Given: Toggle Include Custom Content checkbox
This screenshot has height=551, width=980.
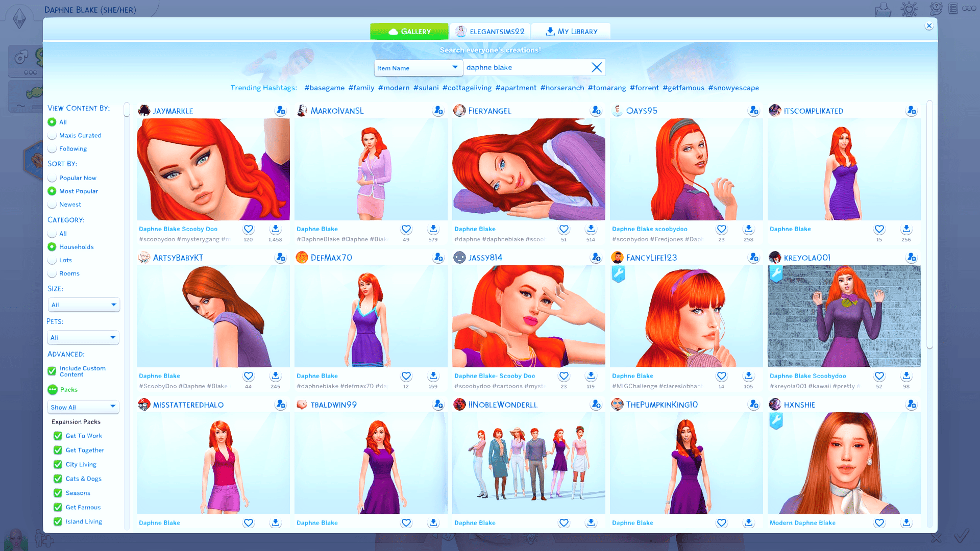Looking at the screenshot, I should point(52,371).
